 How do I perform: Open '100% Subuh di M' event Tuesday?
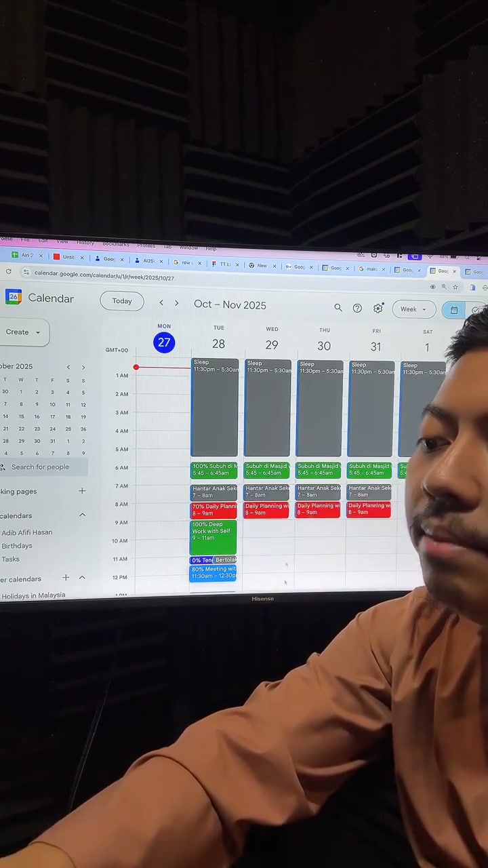214,469
